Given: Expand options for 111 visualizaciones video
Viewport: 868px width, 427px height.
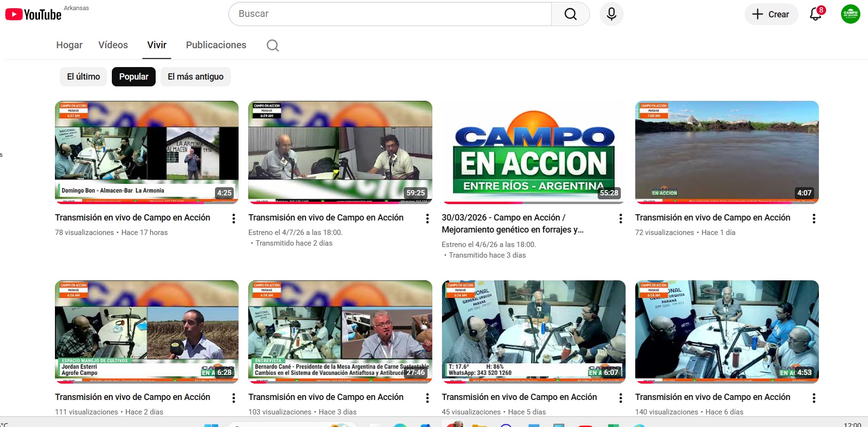Looking at the screenshot, I should 234,398.
